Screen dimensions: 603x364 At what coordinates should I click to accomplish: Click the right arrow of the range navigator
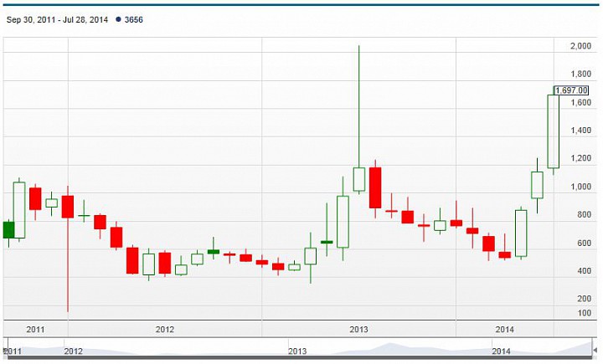(595, 351)
